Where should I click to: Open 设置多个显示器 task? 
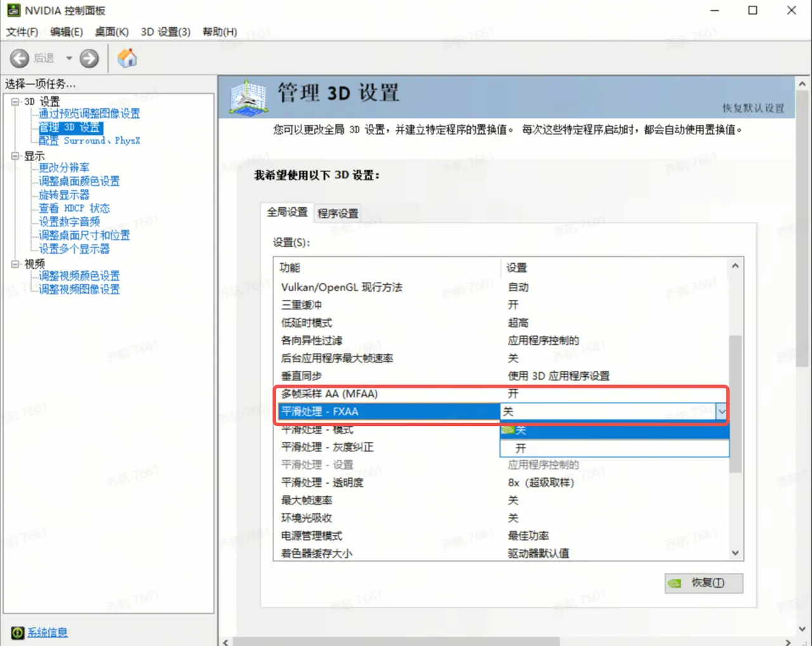[74, 249]
